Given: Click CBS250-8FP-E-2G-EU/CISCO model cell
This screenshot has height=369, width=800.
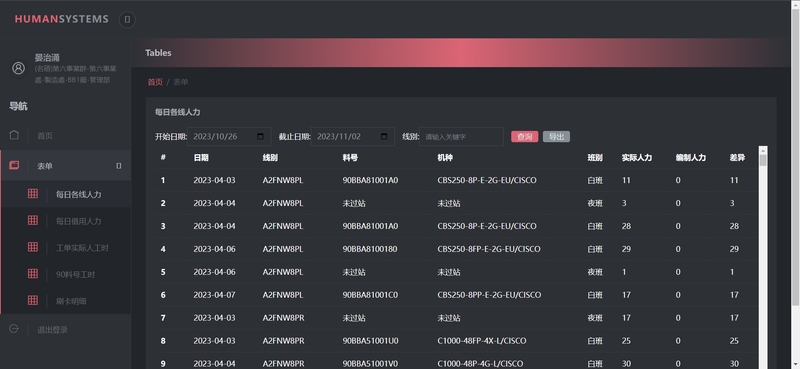Looking at the screenshot, I should pyautogui.click(x=489, y=249).
